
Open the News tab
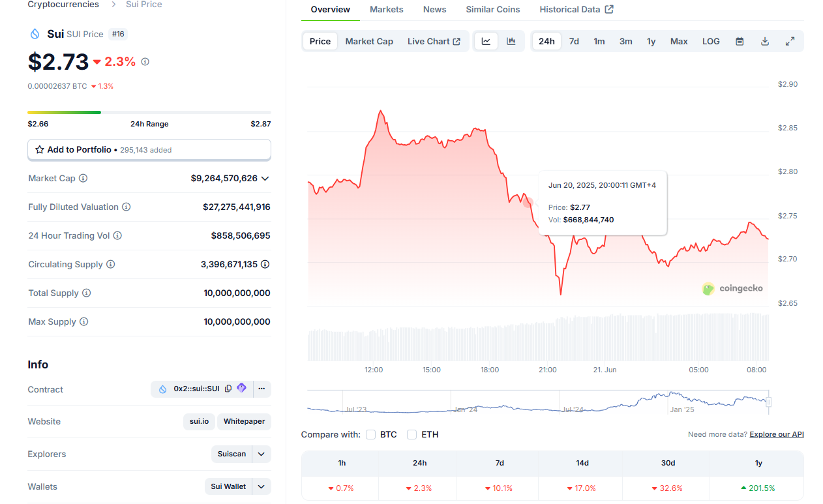point(435,10)
